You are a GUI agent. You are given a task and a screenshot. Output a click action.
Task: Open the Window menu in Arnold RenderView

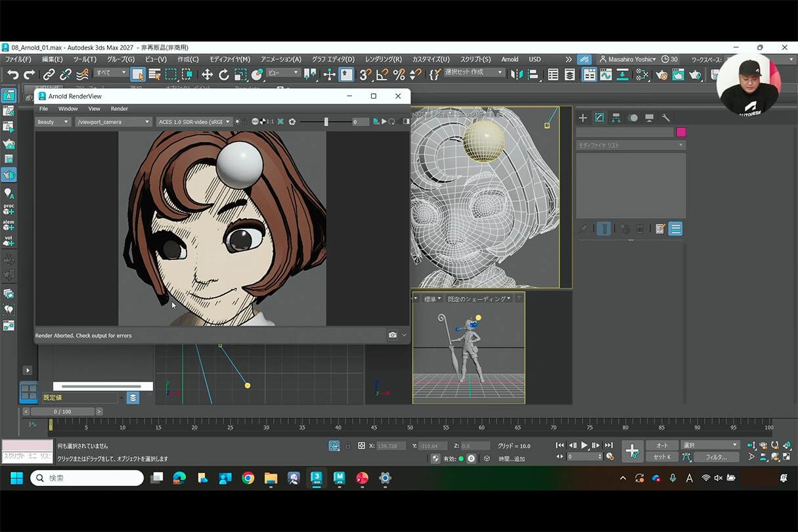pyautogui.click(x=68, y=108)
